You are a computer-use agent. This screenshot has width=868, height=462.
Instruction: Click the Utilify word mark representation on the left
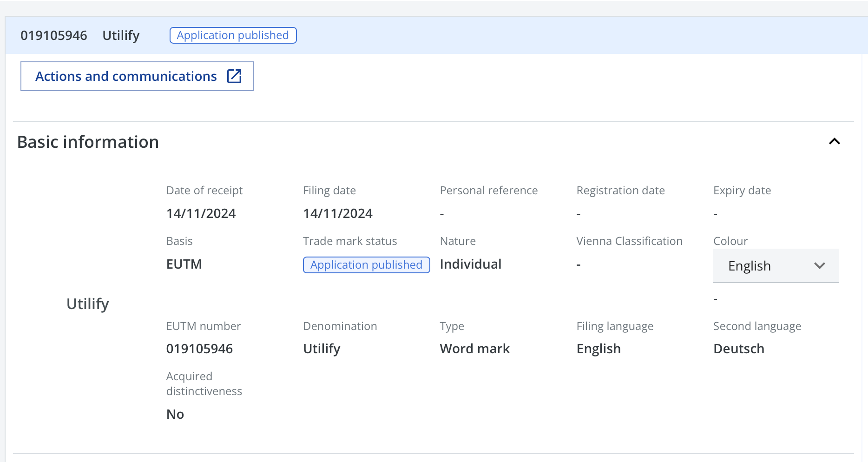87,304
